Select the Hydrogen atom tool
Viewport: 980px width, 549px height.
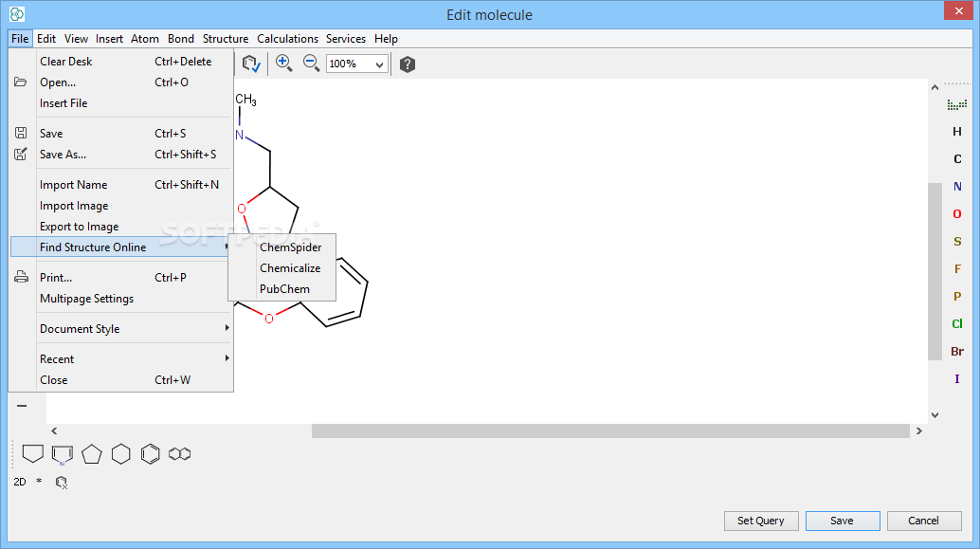point(957,131)
